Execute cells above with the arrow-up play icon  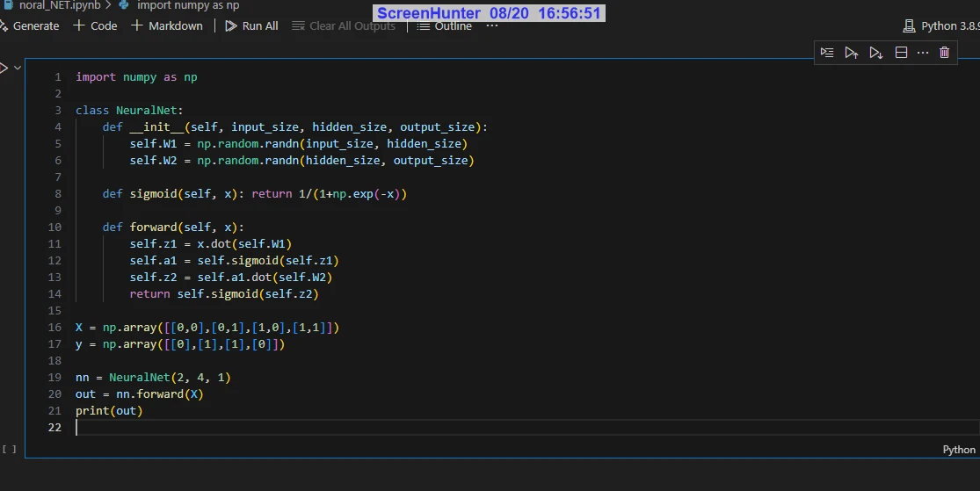coord(851,53)
